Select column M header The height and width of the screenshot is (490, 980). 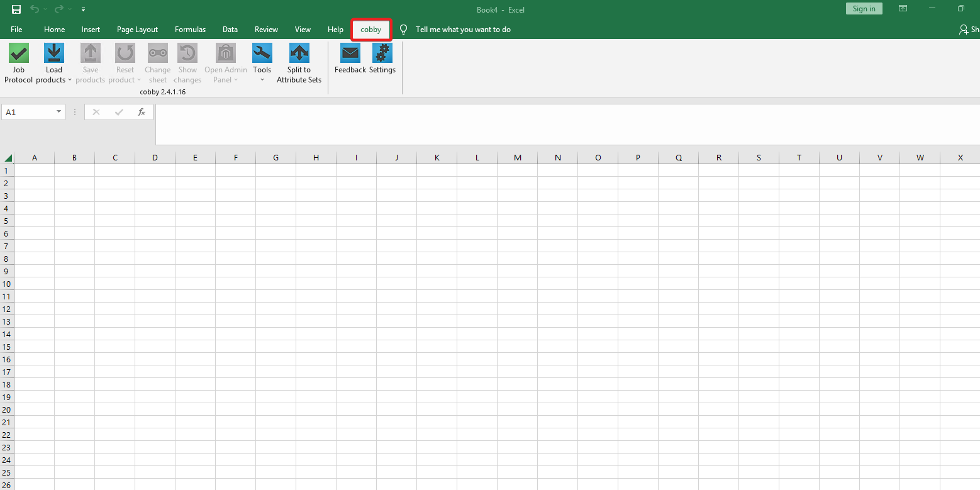[517, 157]
